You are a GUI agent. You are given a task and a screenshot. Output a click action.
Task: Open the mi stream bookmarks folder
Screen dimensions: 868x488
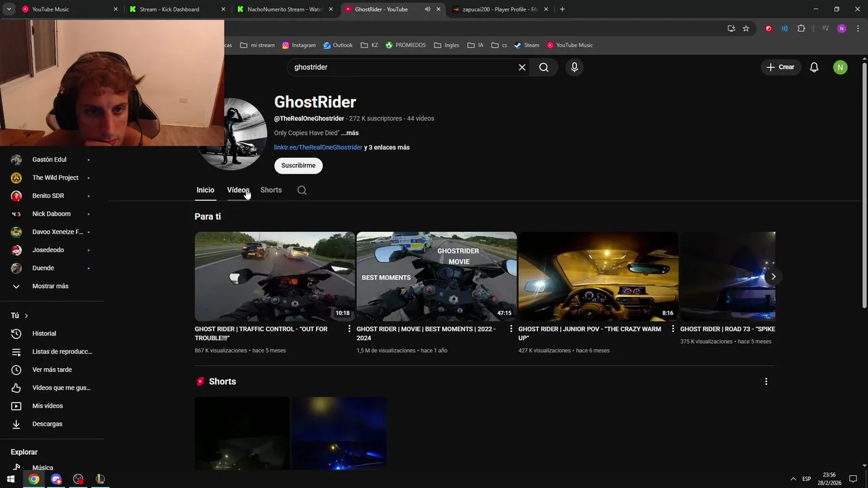click(257, 45)
